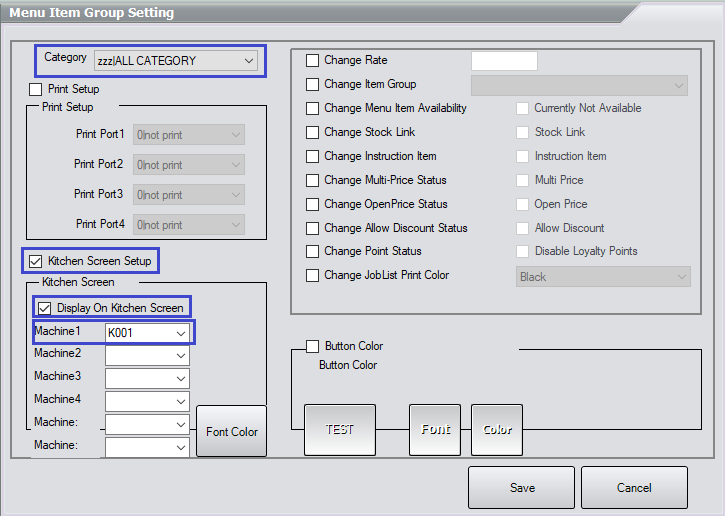
Task: Check Disable Loyalty Points option
Action: [522, 251]
